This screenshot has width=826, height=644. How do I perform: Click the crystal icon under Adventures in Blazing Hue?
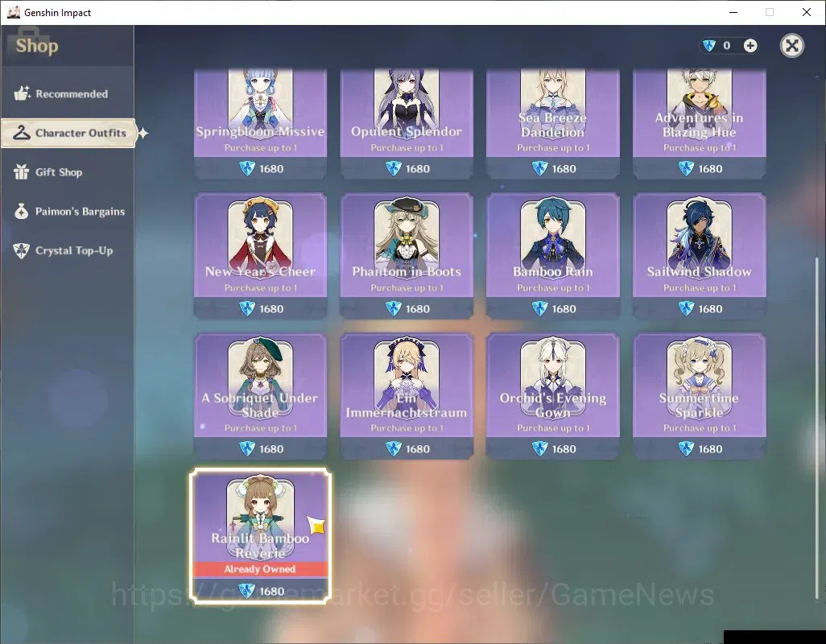pyautogui.click(x=686, y=168)
